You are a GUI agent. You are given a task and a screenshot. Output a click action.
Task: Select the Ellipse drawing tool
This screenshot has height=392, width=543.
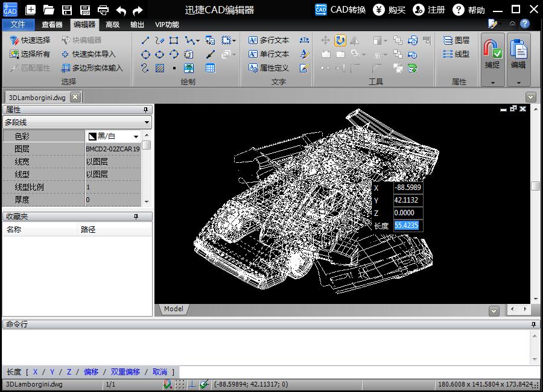tap(160, 54)
